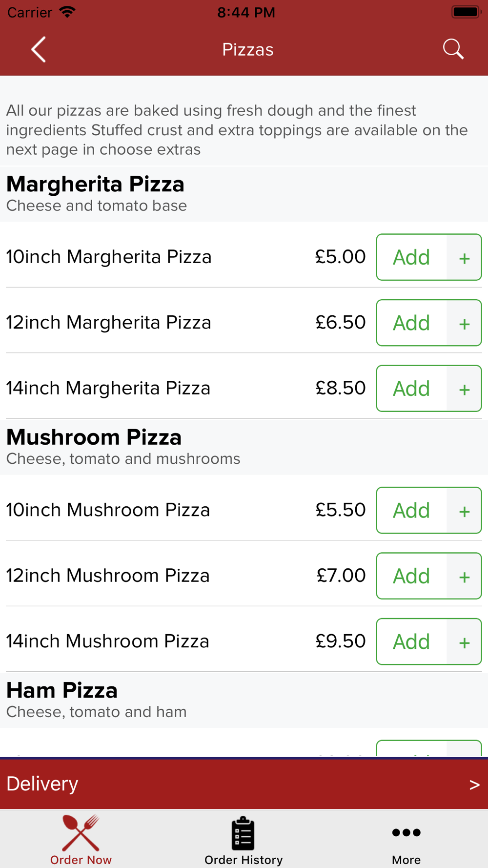Add 10inch Margherita Pizza to order
Screen dimensions: 488x868
pos(411,258)
